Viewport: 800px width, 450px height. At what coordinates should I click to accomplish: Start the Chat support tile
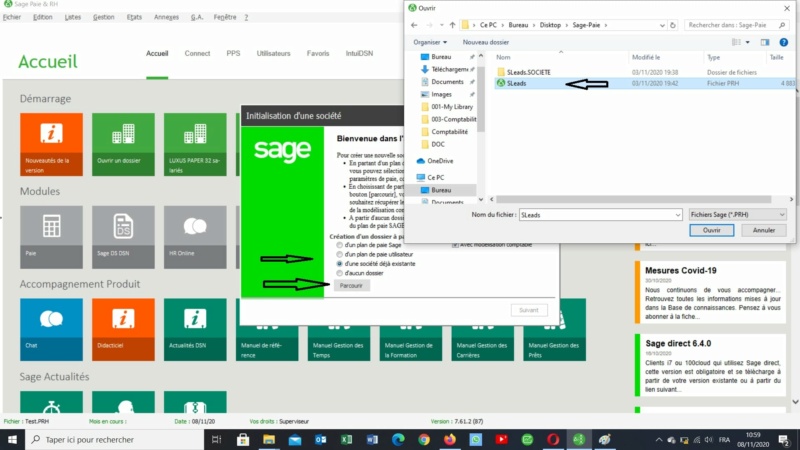click(x=51, y=330)
